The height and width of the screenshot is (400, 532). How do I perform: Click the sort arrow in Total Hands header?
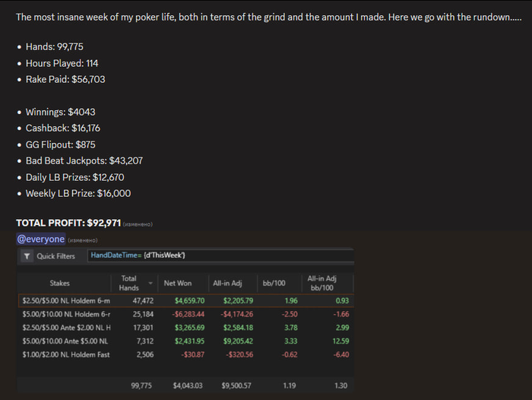click(x=150, y=283)
